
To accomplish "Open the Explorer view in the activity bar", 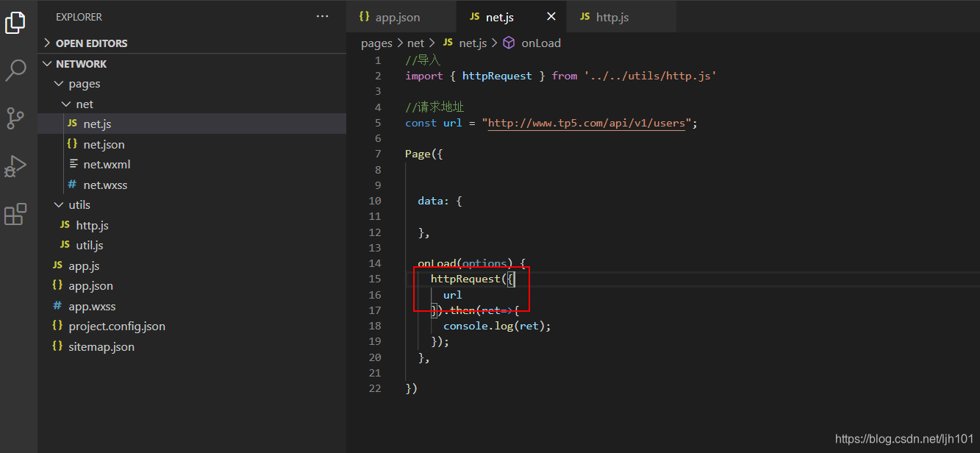I will tap(15, 22).
